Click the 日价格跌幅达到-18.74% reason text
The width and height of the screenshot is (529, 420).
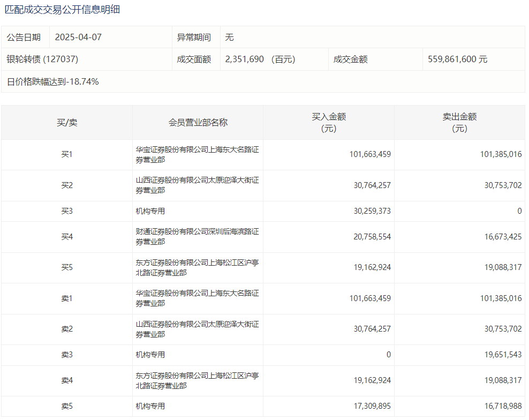click(x=52, y=82)
